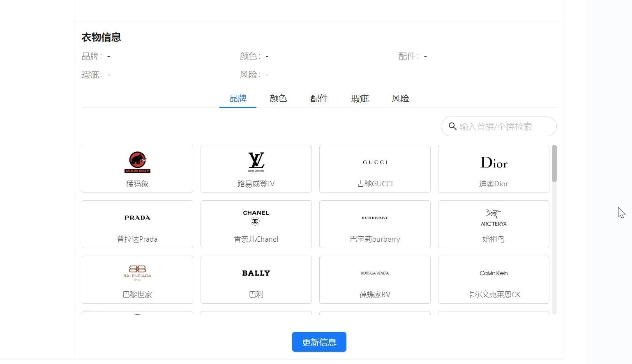Click the 巴利 label
632x364 pixels.
click(256, 295)
